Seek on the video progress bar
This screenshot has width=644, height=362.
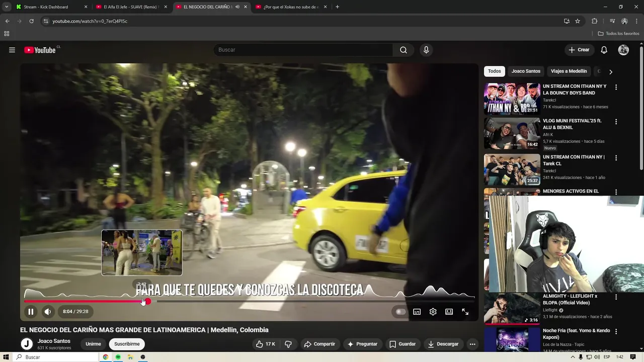click(249, 302)
